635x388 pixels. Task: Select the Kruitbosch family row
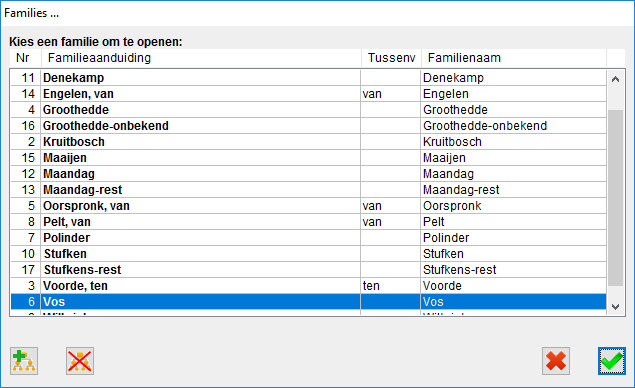pos(308,142)
